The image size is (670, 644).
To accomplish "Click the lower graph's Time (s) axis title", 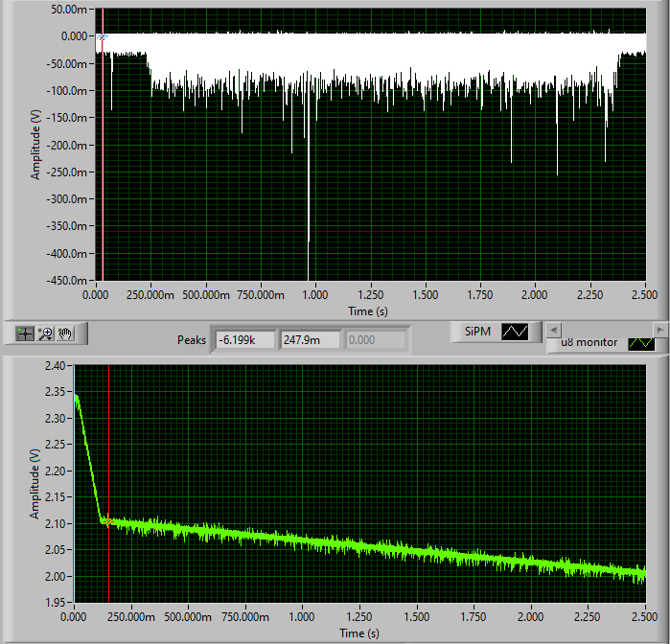I will tap(359, 633).
